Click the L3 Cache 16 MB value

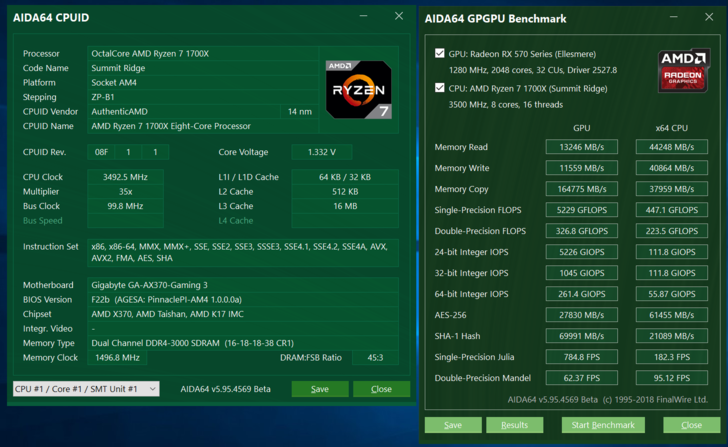(345, 206)
